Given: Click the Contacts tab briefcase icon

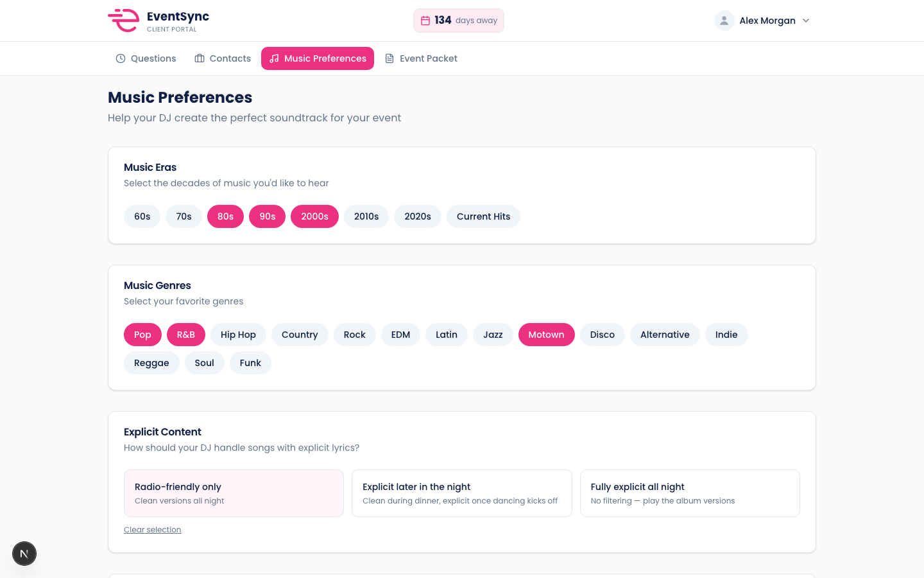Looking at the screenshot, I should coord(200,58).
